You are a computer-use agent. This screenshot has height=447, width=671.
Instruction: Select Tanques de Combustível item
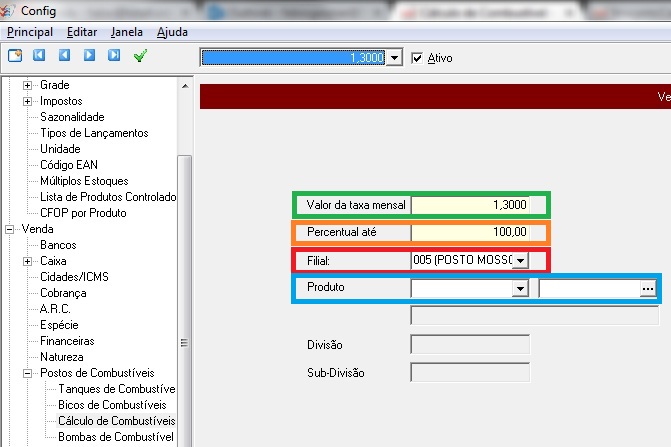117,389
